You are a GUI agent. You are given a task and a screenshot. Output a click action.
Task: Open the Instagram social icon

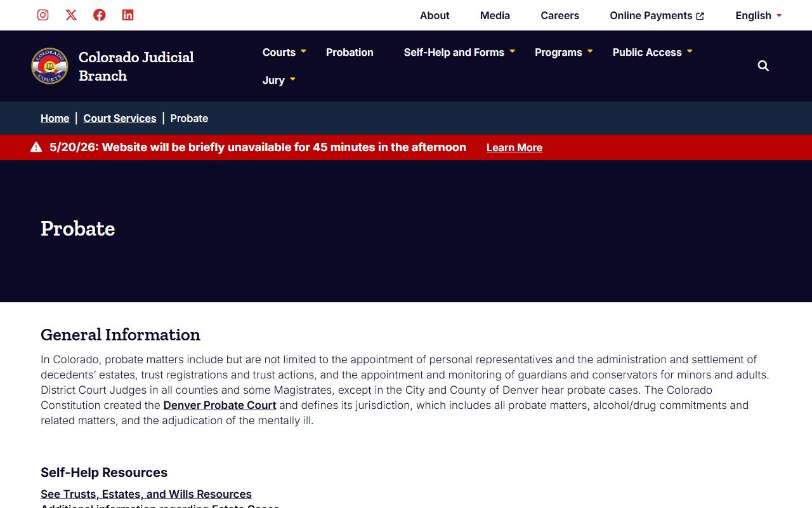tap(43, 15)
